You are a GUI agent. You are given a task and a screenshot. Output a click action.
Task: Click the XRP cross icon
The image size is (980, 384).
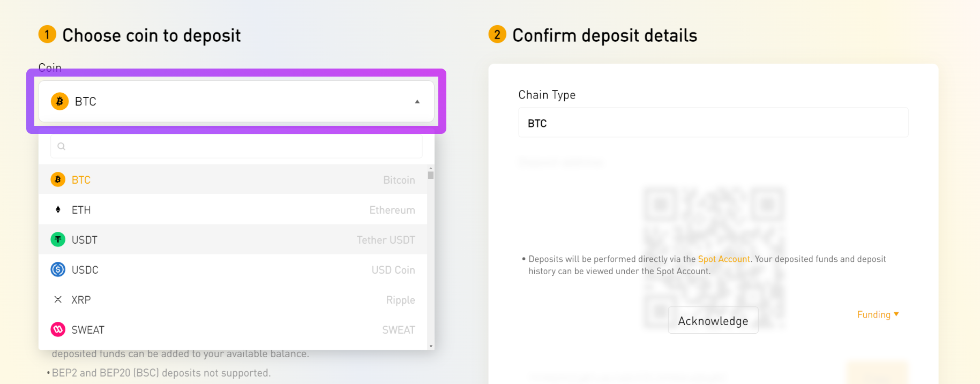[58, 299]
